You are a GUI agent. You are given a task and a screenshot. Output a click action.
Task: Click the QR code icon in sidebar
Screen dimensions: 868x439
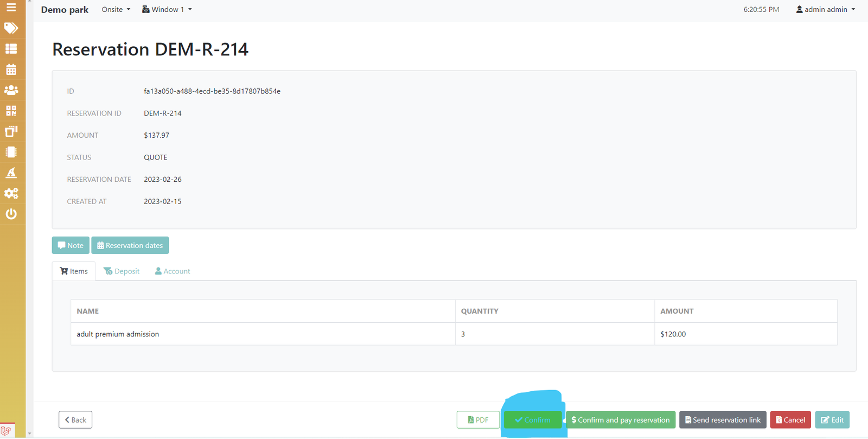point(11,111)
